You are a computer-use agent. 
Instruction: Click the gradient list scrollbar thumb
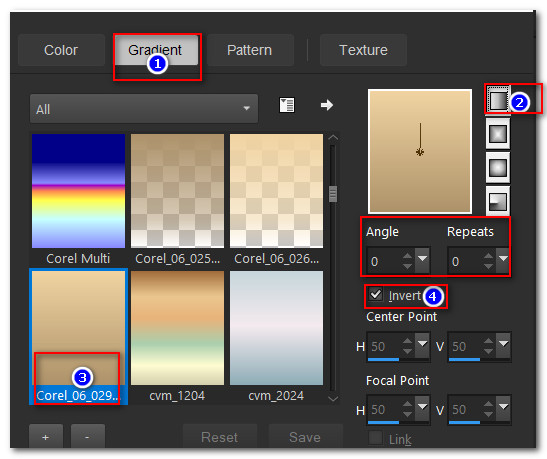tap(333, 194)
